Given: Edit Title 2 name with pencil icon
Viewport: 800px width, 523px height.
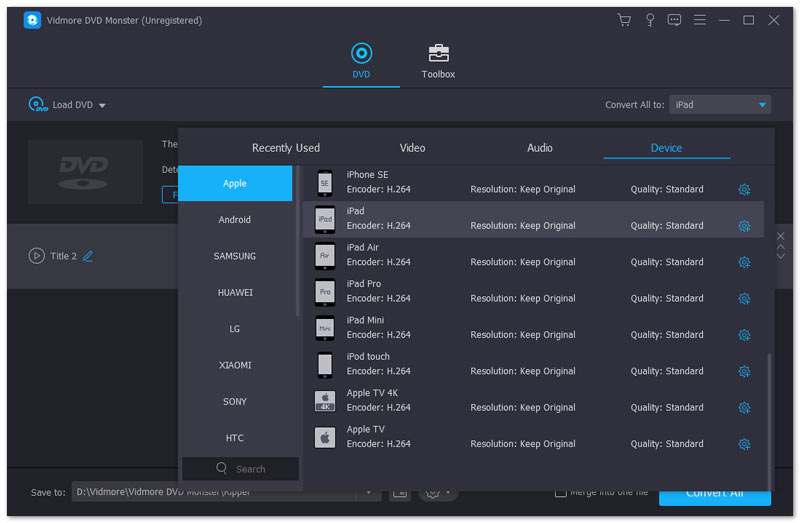Looking at the screenshot, I should click(88, 256).
